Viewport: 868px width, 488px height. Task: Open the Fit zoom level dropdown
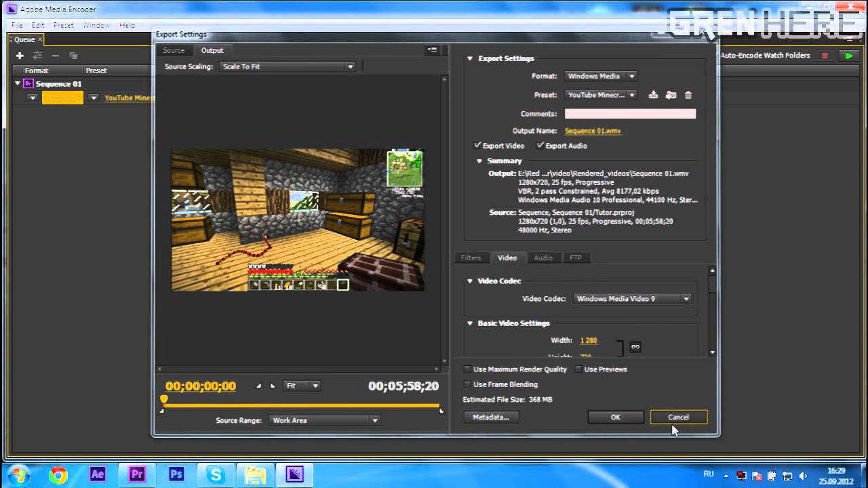[302, 386]
